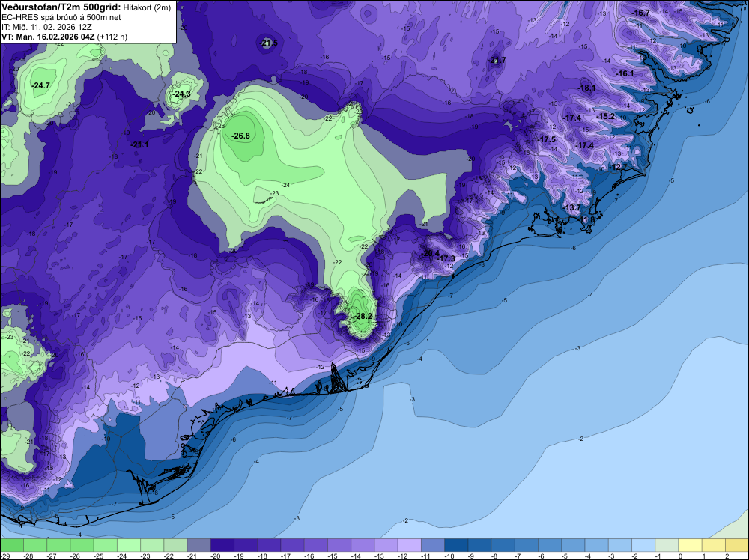Click the 'VT: Mán. 16.02.2026 04Z' valid time
This screenshot has height=560, width=749.
click(48, 37)
